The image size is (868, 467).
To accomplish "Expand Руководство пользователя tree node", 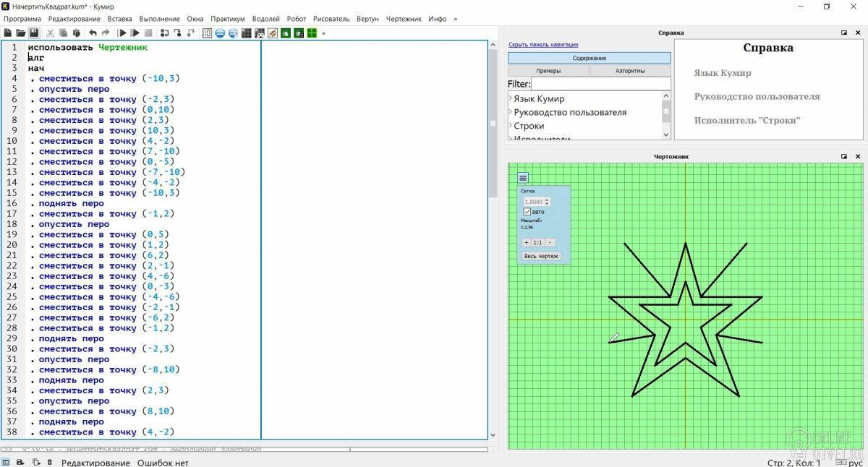I will (x=510, y=112).
